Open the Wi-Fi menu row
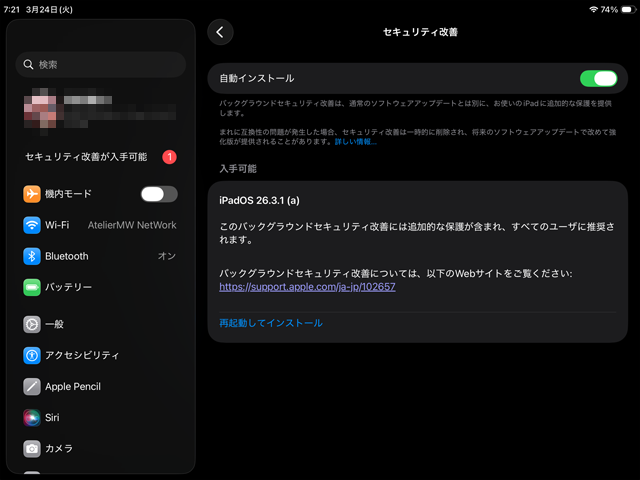Screen dimensions: 640x480 (100, 225)
